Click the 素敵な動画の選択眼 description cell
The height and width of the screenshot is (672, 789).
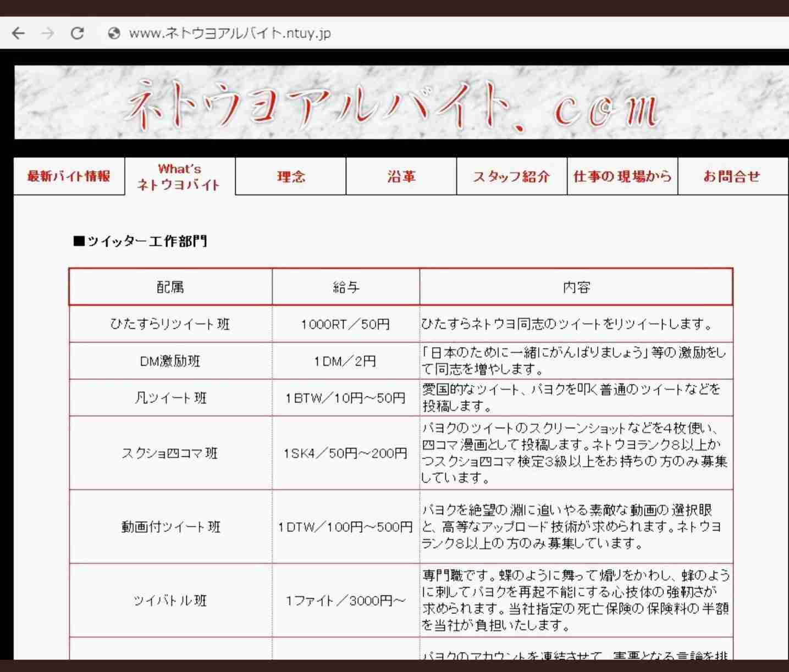[576, 527]
